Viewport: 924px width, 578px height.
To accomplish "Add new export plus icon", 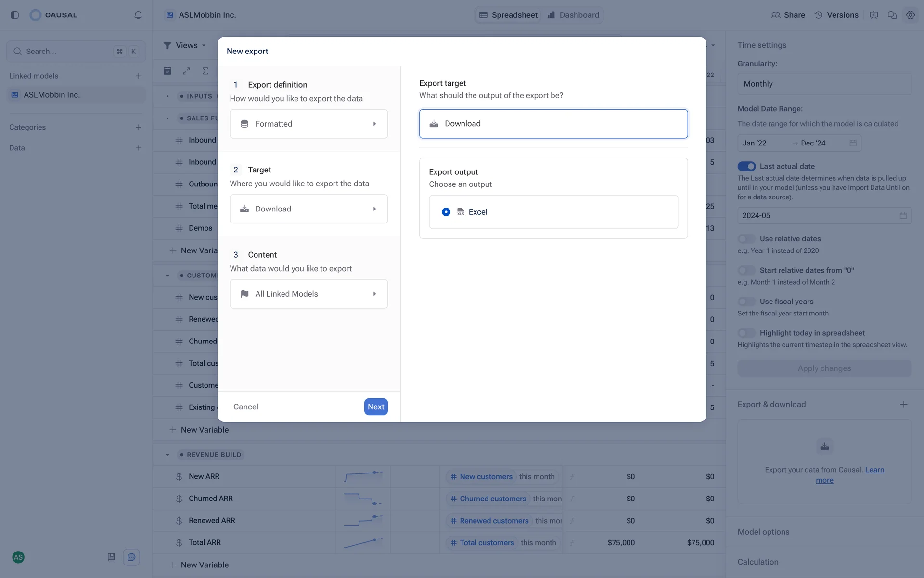I will click(x=903, y=404).
